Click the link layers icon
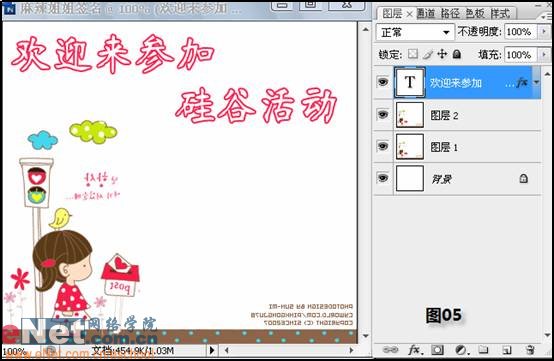This screenshot has height=361, width=554. pyautogui.click(x=390, y=350)
